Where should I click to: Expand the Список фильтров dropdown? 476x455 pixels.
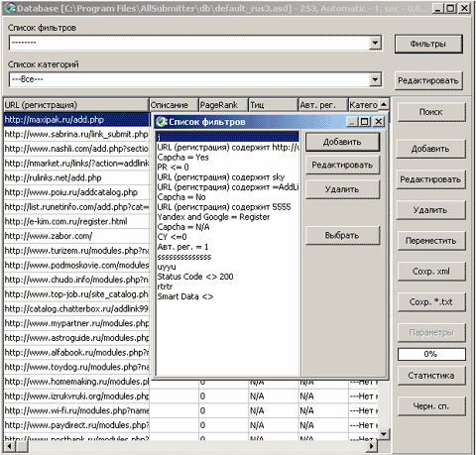pos(375,43)
